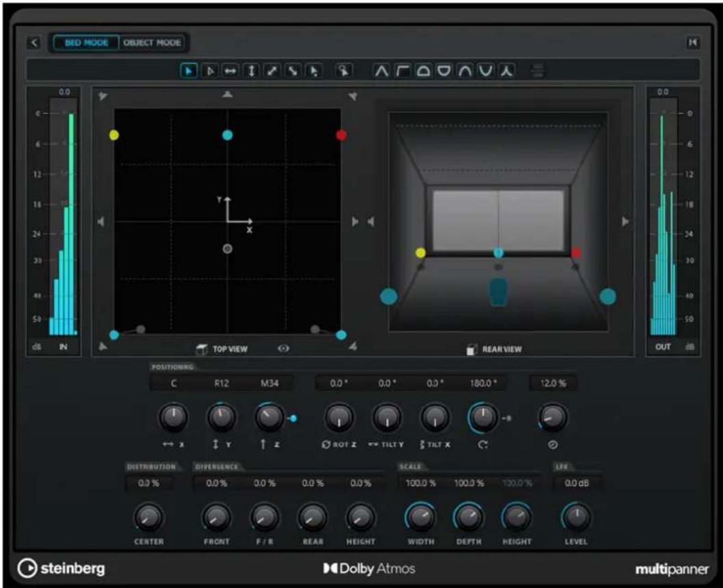Enable horizontal-only movement tool
723x588 pixels.
pos(230,71)
